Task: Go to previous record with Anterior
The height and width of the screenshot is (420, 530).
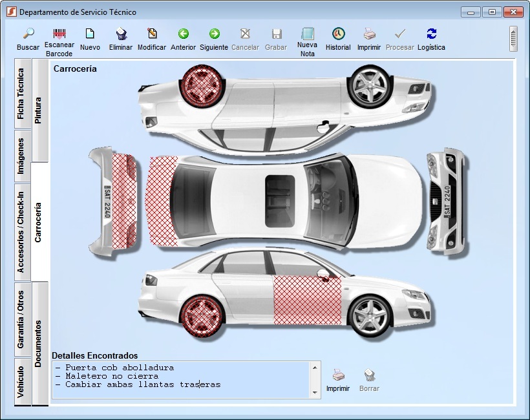Action: click(x=183, y=34)
